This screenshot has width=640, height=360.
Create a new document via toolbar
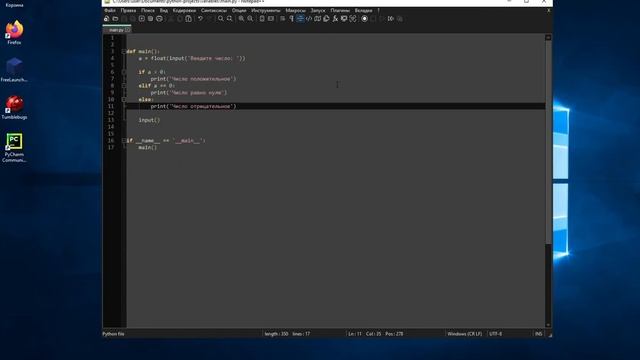coord(107,19)
